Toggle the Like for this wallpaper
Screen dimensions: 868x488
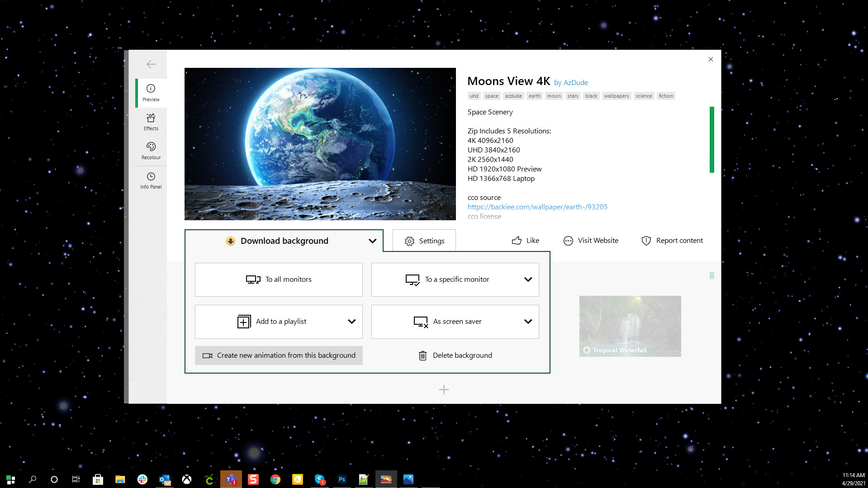tap(525, 241)
